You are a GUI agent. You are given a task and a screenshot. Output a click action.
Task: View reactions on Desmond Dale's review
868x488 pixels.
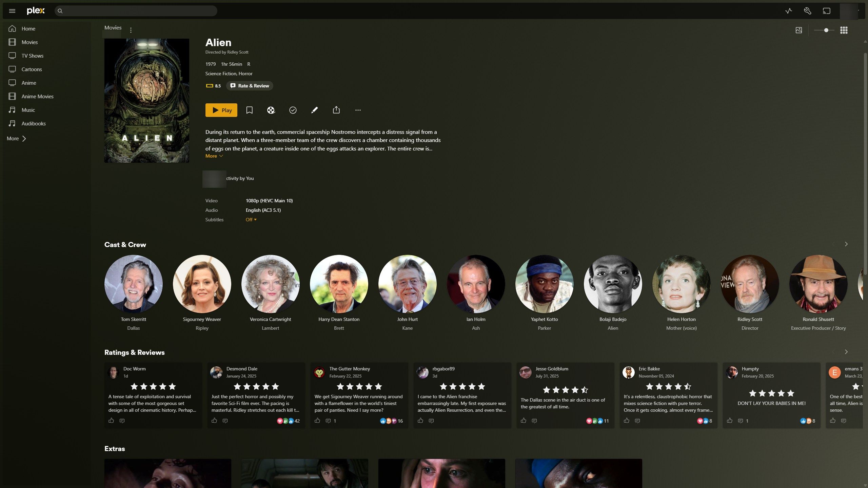pyautogui.click(x=288, y=421)
